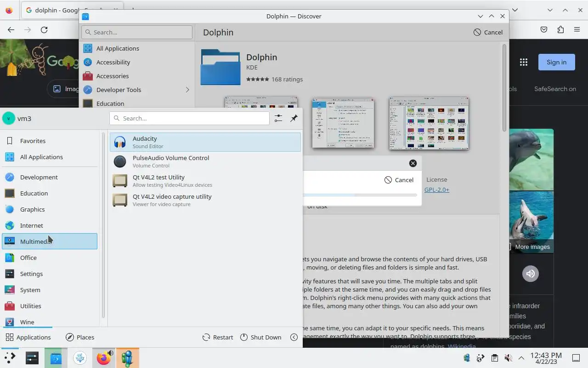Click Google Sign in button
The width and height of the screenshot is (588, 368).
click(x=557, y=62)
